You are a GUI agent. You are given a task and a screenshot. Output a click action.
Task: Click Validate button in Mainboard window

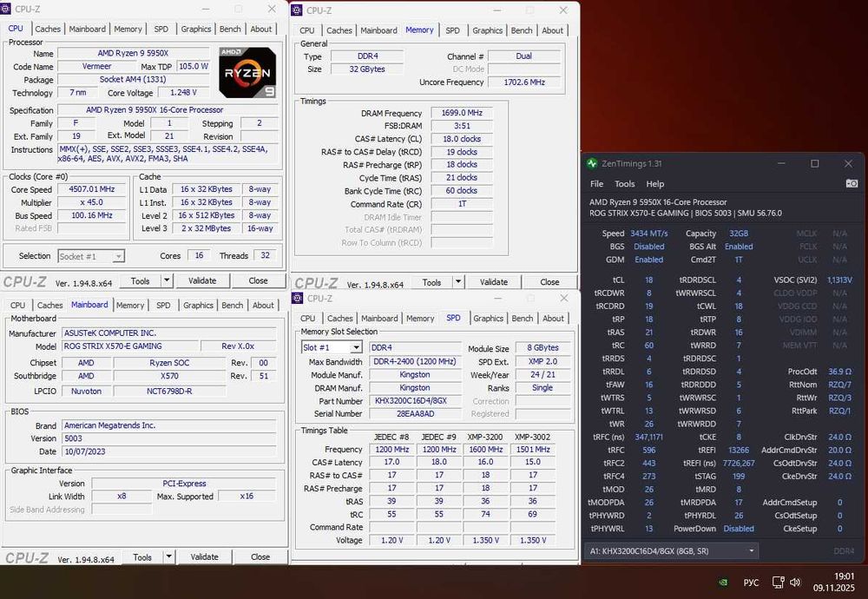[x=204, y=557]
